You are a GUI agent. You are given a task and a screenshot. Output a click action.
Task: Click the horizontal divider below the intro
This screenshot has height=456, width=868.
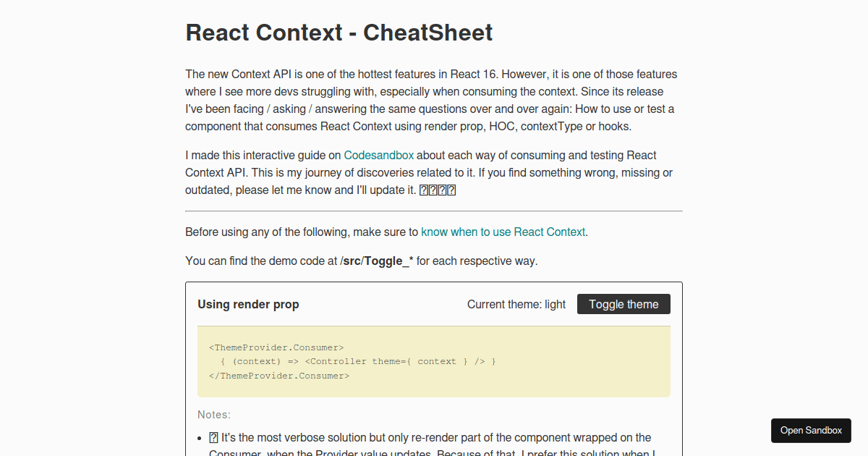(x=434, y=211)
